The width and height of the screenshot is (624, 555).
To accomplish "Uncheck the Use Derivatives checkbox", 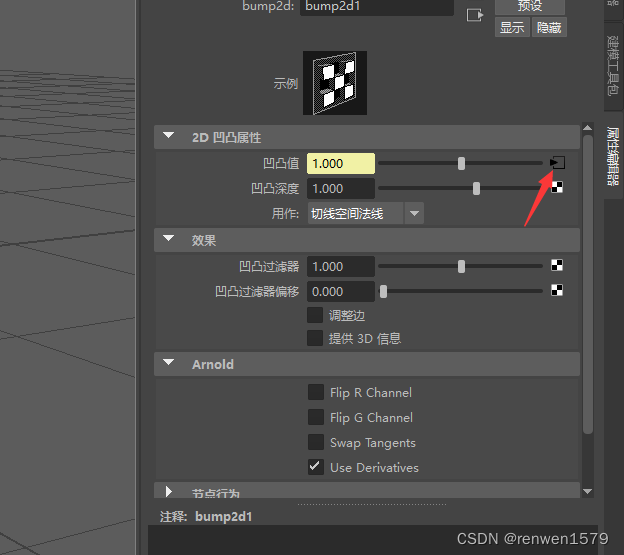I will pos(316,467).
